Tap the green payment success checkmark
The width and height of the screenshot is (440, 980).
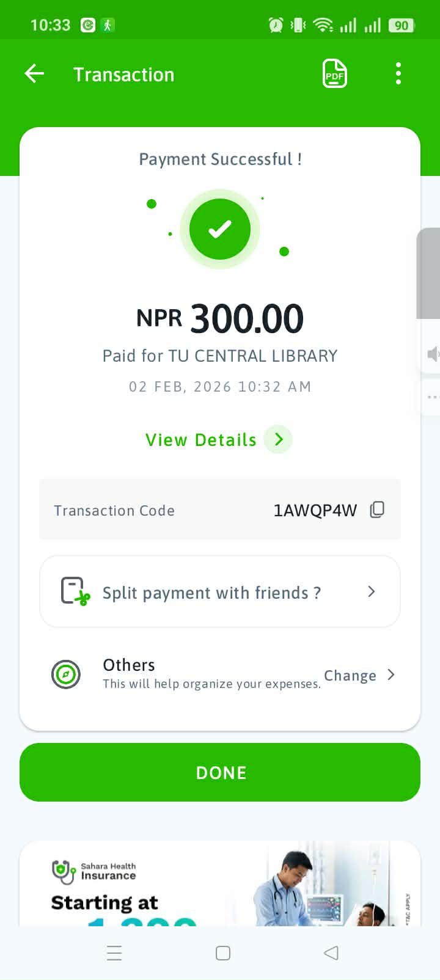[220, 229]
